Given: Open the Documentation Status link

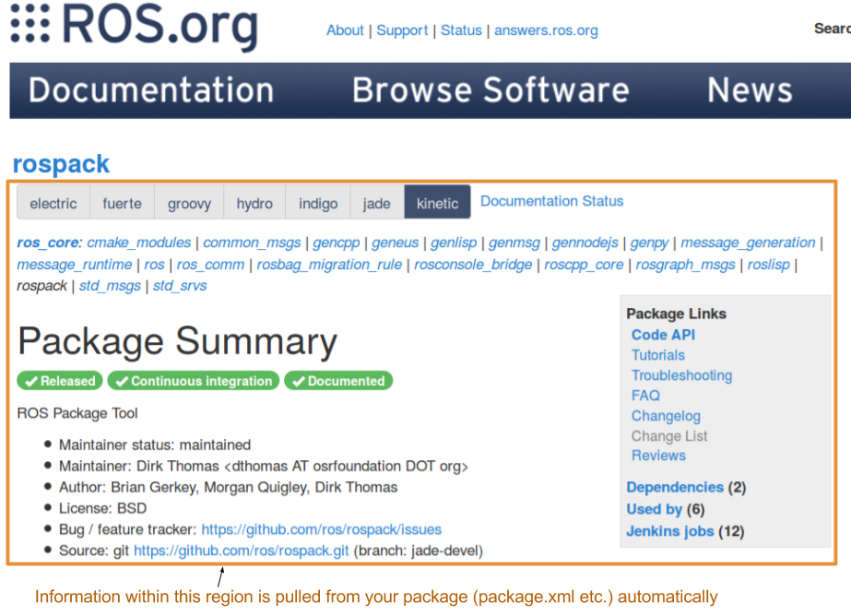Looking at the screenshot, I should tap(551, 201).
